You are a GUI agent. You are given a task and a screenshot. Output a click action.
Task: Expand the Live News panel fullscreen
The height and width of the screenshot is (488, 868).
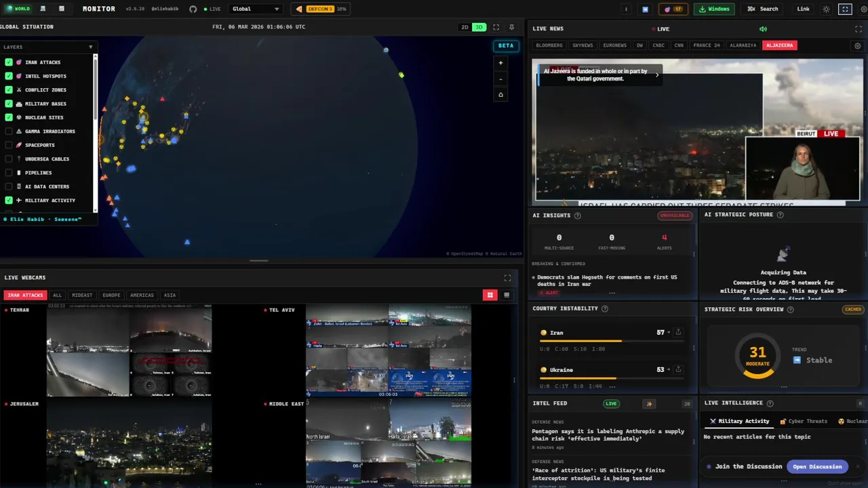point(859,28)
